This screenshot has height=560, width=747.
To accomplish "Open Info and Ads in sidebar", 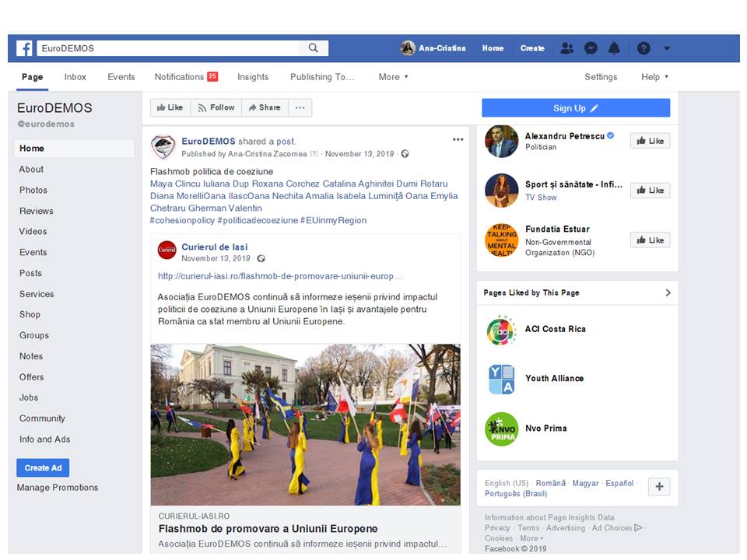I will click(x=45, y=439).
